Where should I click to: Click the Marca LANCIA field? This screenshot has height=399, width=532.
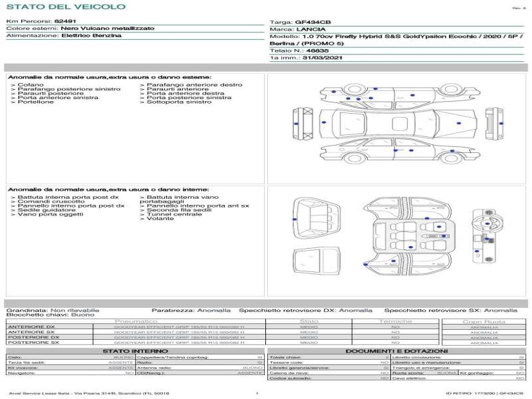click(x=297, y=29)
